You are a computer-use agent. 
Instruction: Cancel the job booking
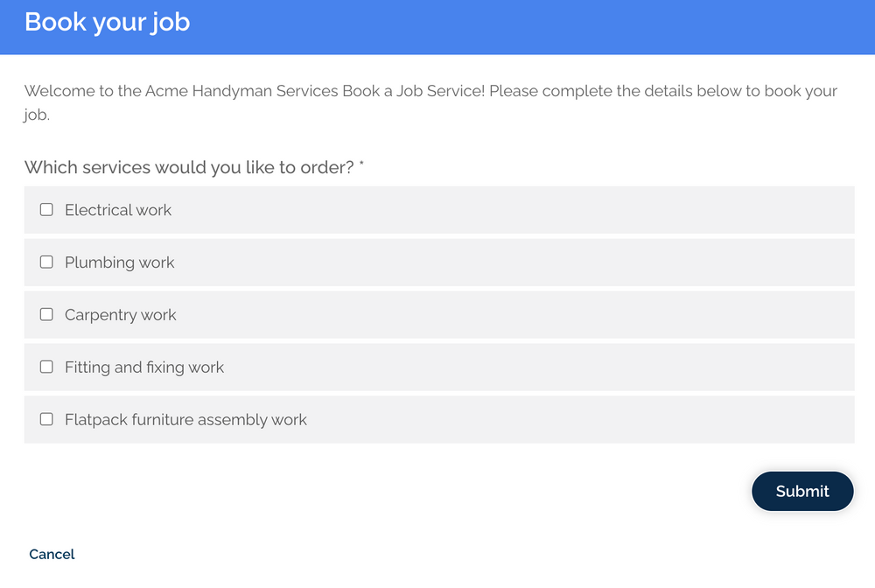pos(52,554)
